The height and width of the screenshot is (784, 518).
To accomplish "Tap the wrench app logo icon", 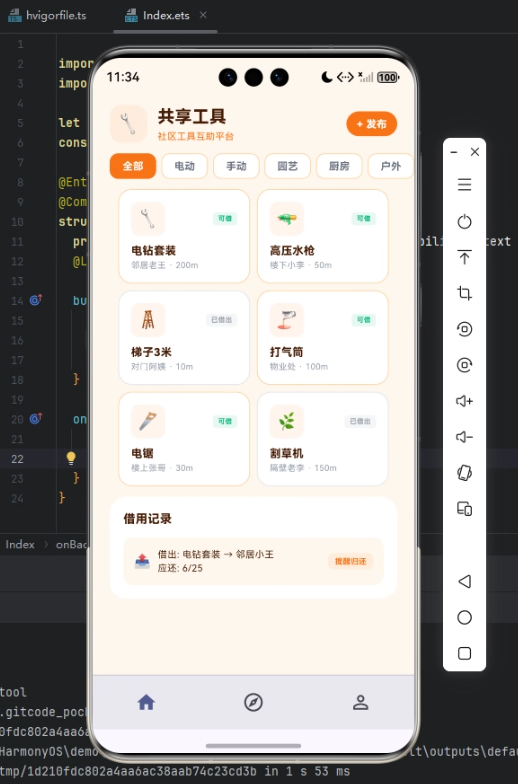I will [128, 124].
